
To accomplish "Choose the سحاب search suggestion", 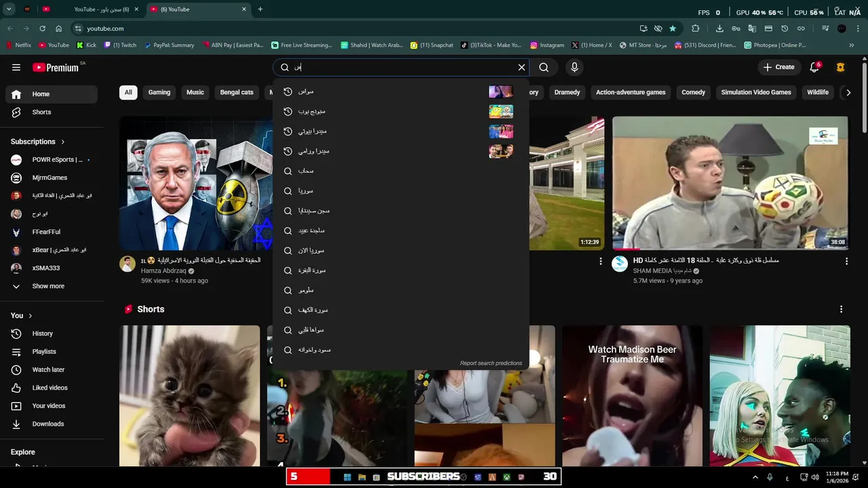I will (x=401, y=171).
